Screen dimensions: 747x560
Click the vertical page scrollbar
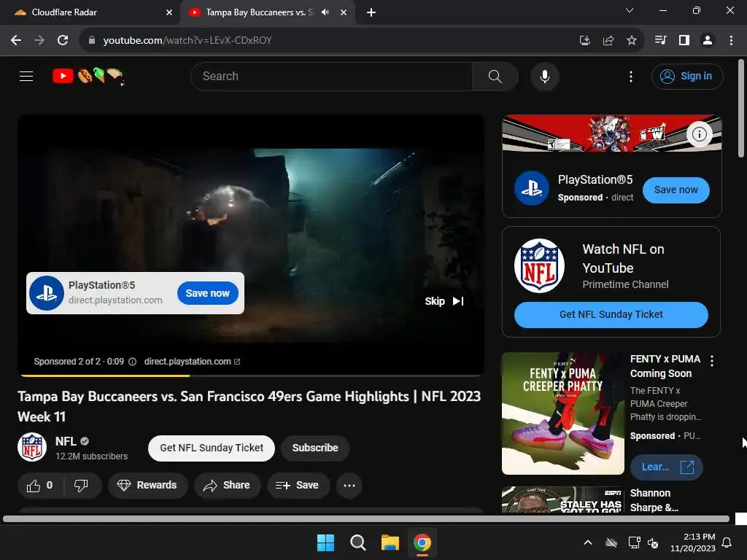pos(741,109)
